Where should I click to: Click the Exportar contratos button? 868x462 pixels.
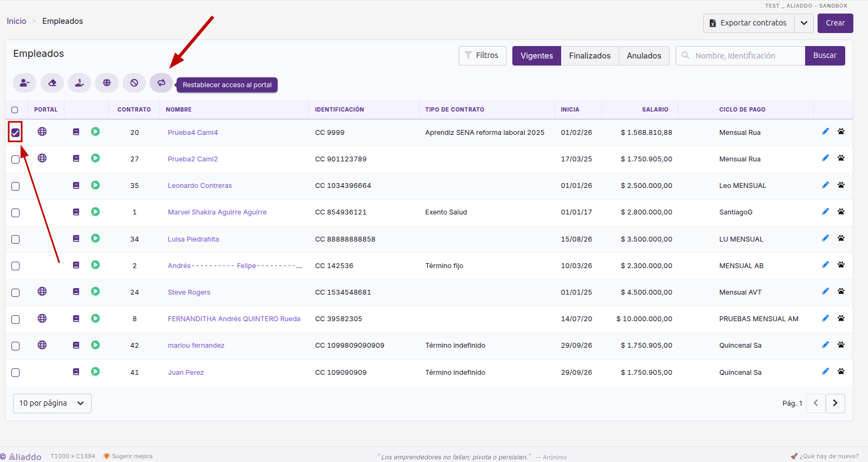coord(749,23)
